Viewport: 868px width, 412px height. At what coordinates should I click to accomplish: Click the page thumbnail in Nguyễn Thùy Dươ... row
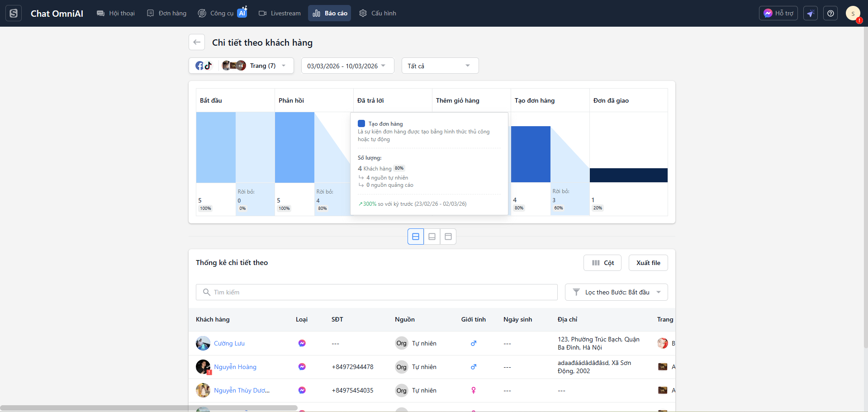[663, 390]
